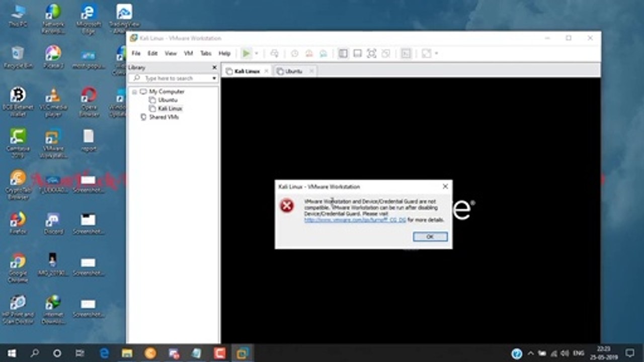Viewport: 644px width, 362px height.
Task: Close the error dialog with the X
Action: pos(445,187)
